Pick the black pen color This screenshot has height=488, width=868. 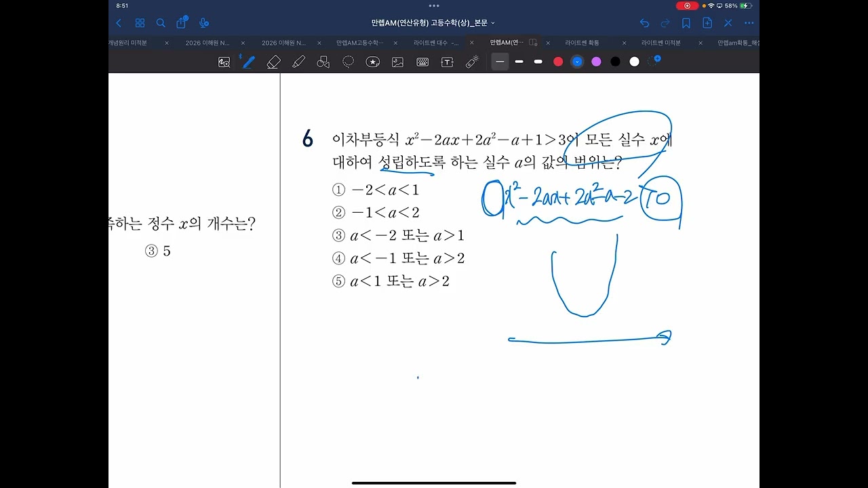click(615, 62)
